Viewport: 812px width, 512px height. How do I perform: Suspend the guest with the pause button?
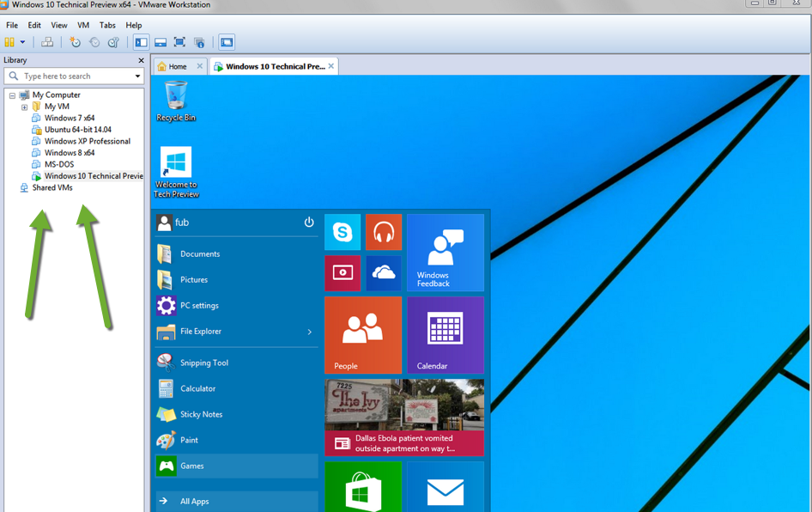(9, 42)
